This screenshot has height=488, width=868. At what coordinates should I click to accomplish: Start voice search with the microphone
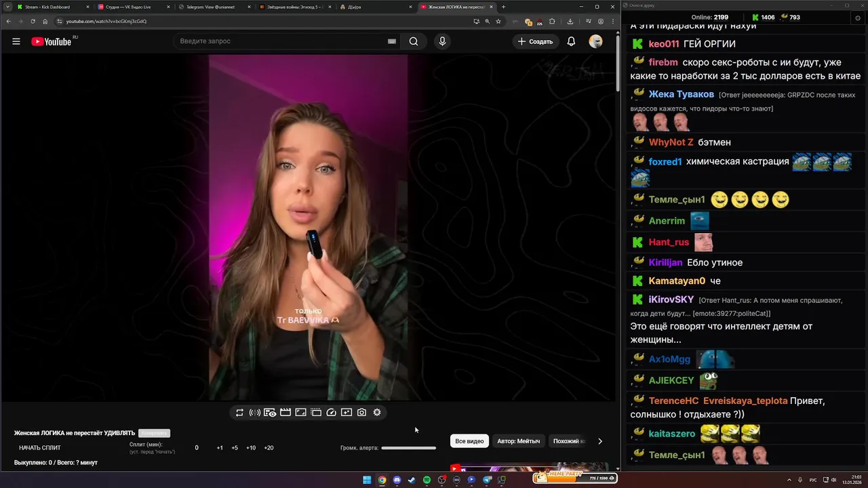click(442, 41)
